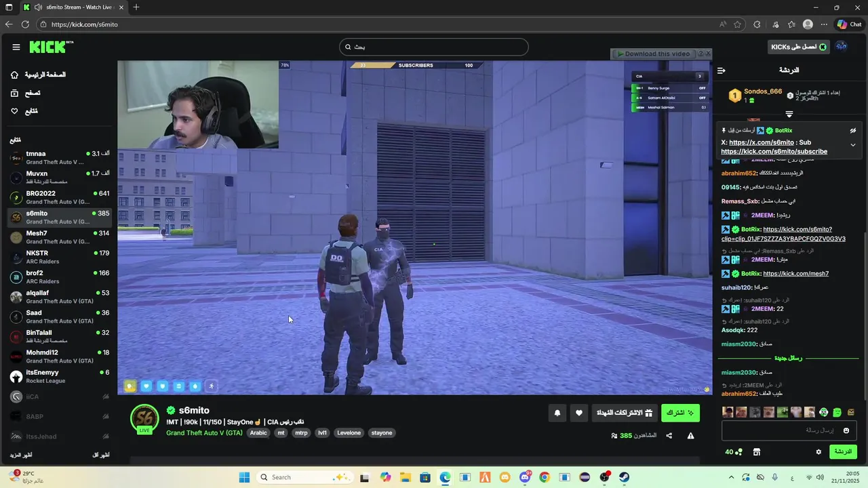Viewport: 868px width, 488px height.
Task: Open tmnaa channel in sidebar
Action: coord(60,158)
